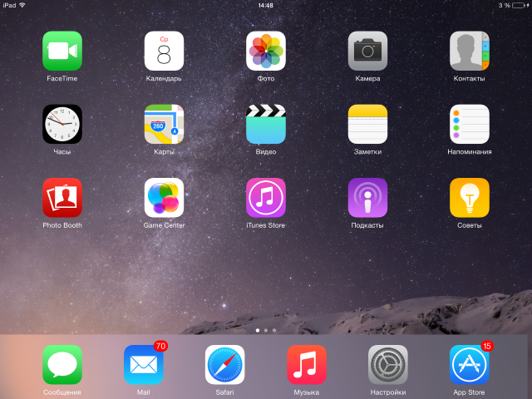
Task: Open the Контакты contacts app
Action: (469, 51)
